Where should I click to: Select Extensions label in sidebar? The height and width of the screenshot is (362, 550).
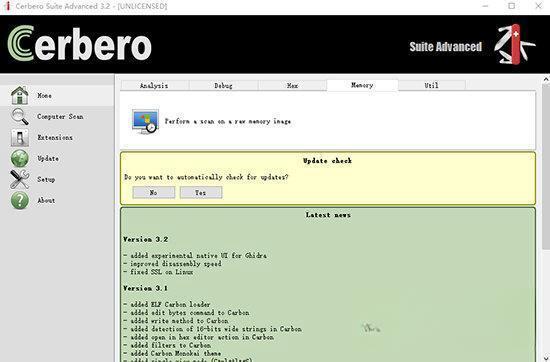[x=55, y=138]
